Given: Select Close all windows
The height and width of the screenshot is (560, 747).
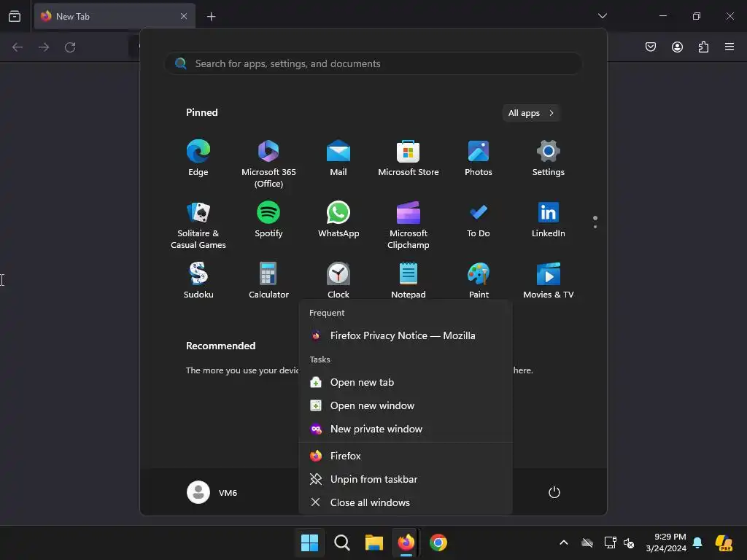Looking at the screenshot, I should pos(406,503).
